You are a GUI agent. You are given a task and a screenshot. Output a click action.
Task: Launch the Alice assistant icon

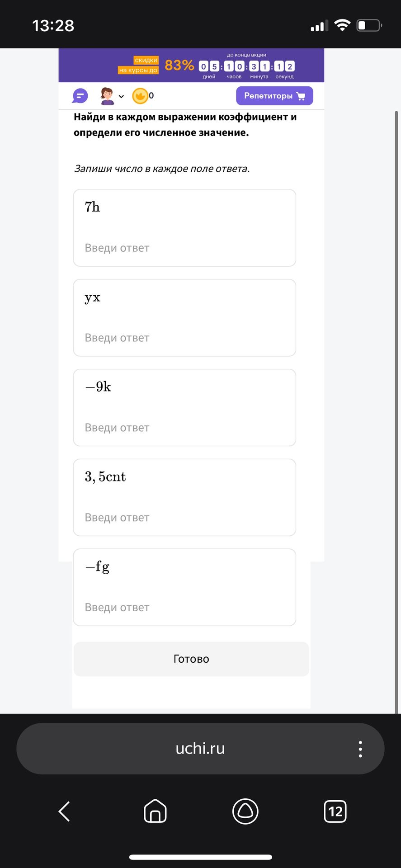pos(245,811)
